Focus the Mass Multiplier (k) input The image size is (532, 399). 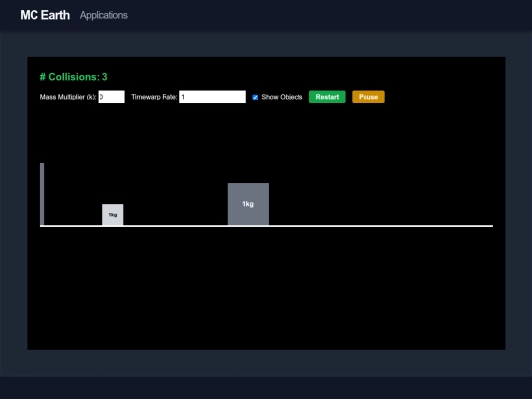111,97
